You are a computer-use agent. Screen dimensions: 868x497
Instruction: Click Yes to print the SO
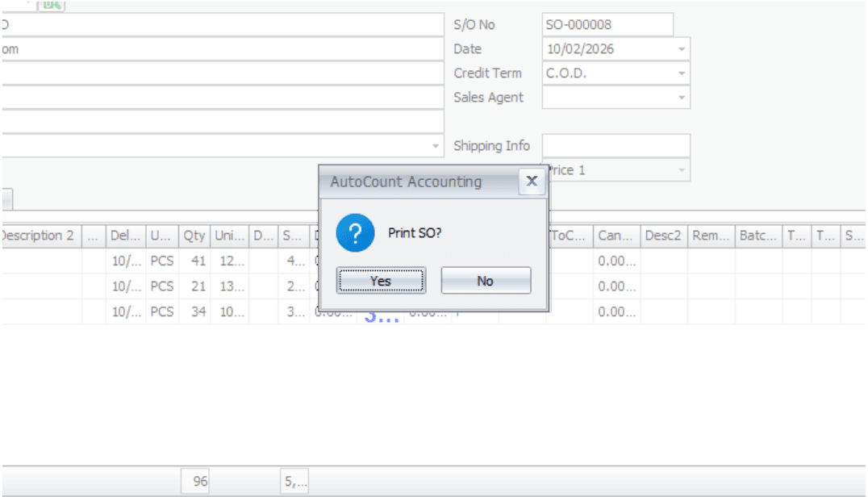[381, 281]
